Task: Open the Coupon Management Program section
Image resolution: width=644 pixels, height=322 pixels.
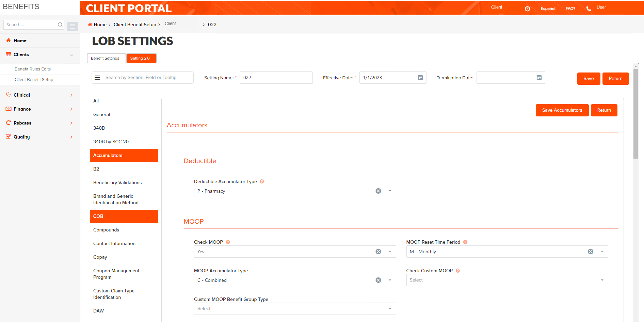Action: 124,274
